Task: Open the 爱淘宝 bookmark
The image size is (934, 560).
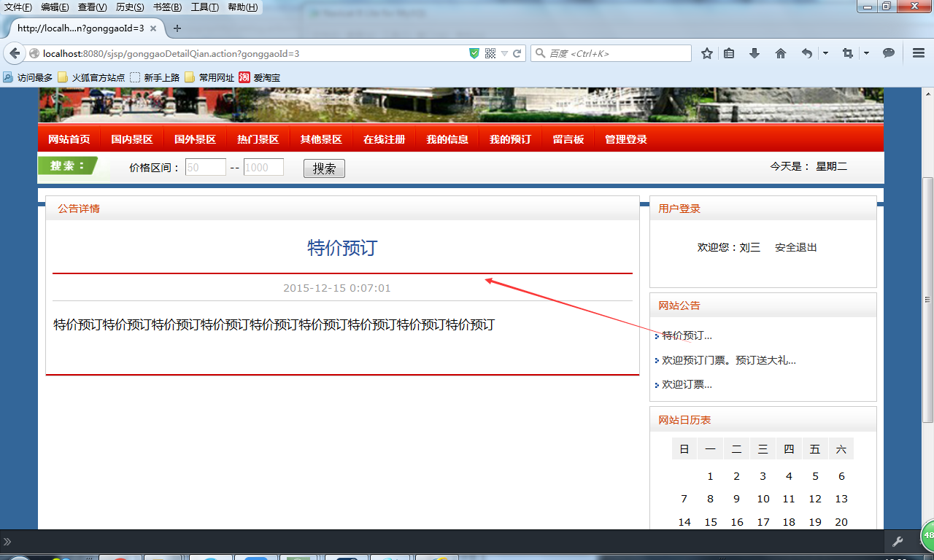Action: pos(259,77)
